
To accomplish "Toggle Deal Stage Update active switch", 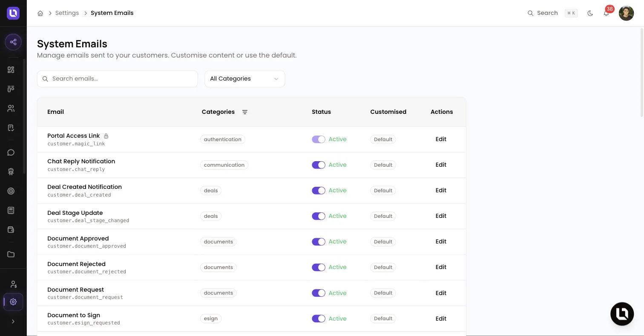I will pyautogui.click(x=319, y=216).
